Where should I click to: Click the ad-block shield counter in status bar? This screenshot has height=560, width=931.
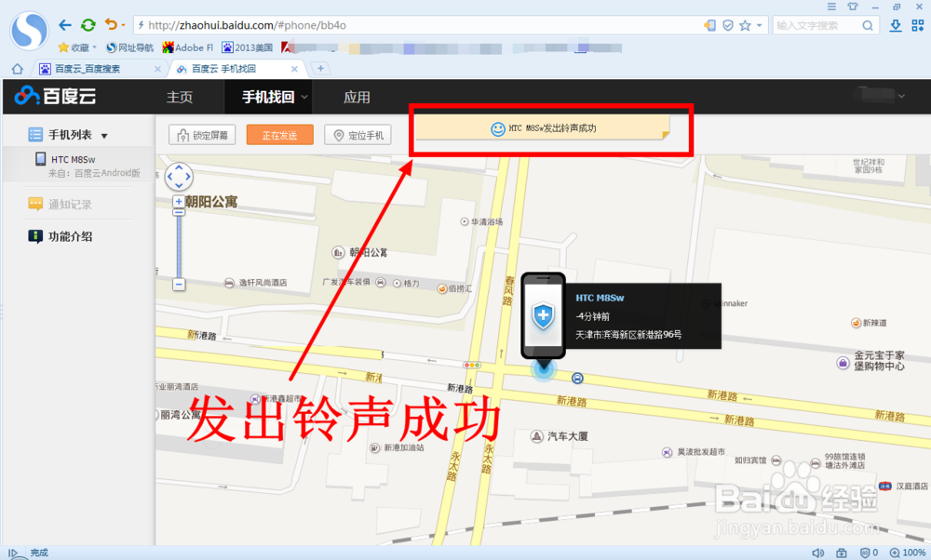(870, 553)
